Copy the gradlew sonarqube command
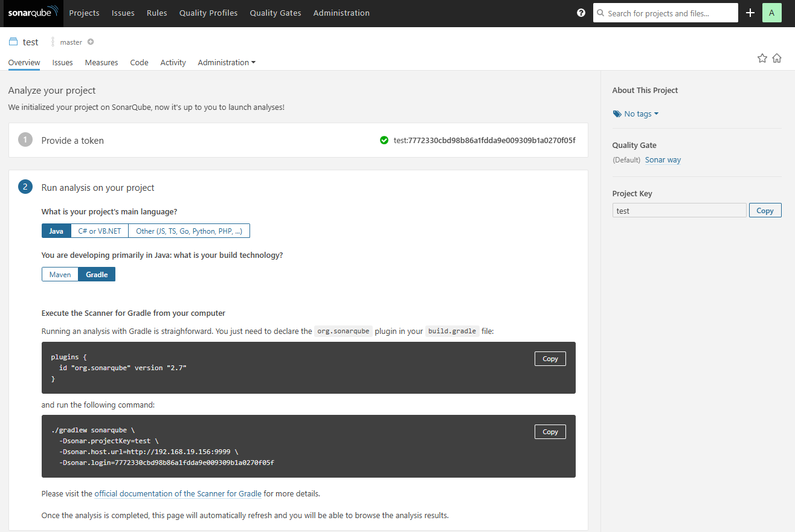The width and height of the screenshot is (795, 532). pos(550,432)
